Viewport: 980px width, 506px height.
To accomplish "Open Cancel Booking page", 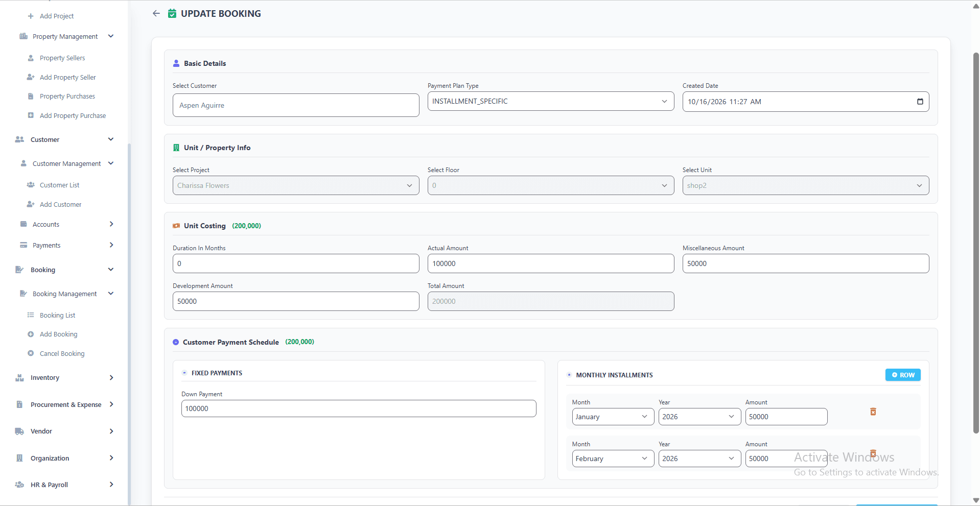I will 62,353.
